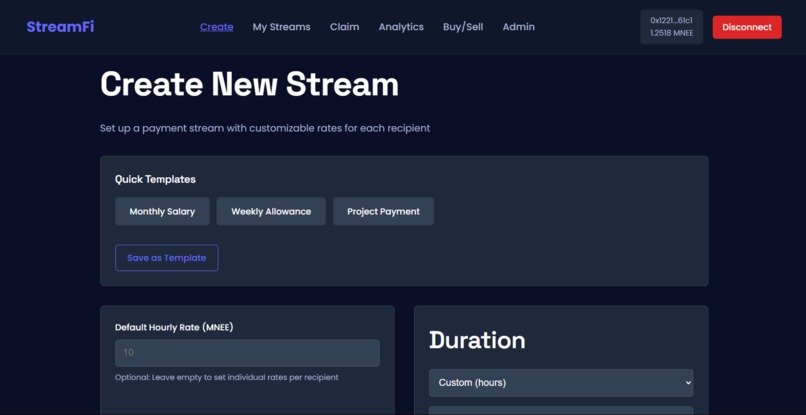Click the 'Optional: Leave empty' hint text
The height and width of the screenshot is (415, 806).
(x=227, y=377)
